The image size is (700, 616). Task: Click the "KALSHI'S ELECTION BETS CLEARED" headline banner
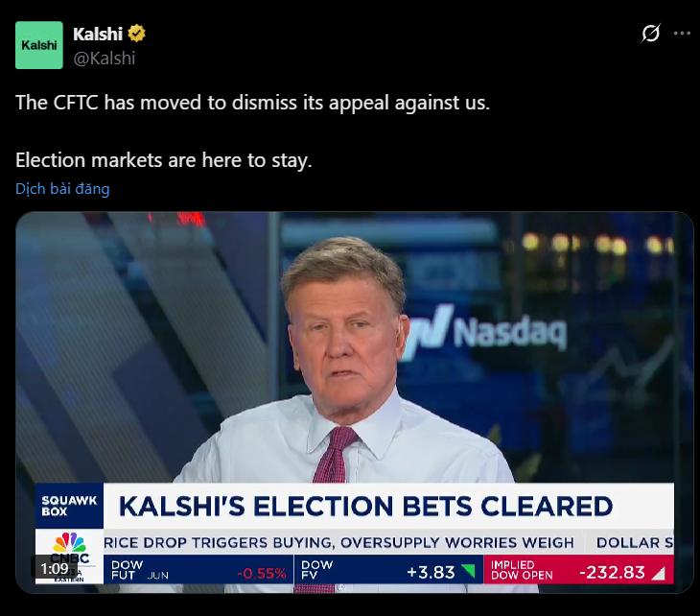point(364,506)
